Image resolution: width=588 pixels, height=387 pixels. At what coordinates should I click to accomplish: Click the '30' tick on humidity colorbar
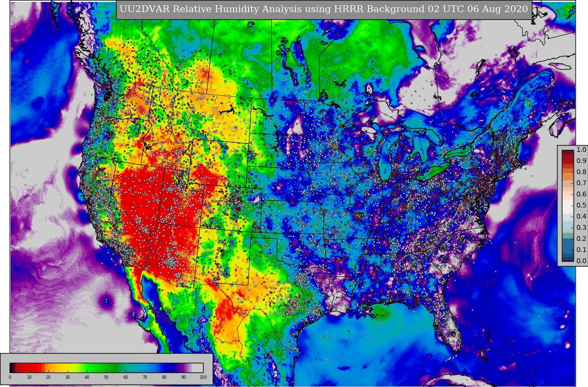tap(68, 377)
